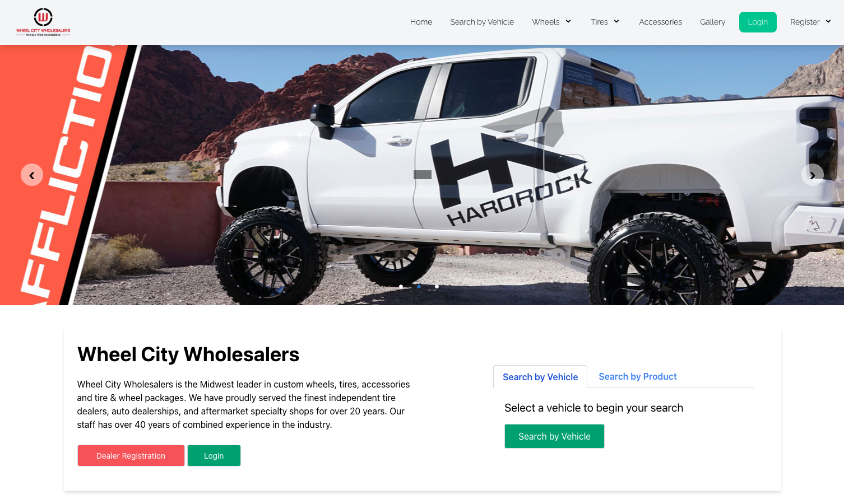The width and height of the screenshot is (844, 504).
Task: Open the Register dropdown menu
Action: [x=810, y=22]
